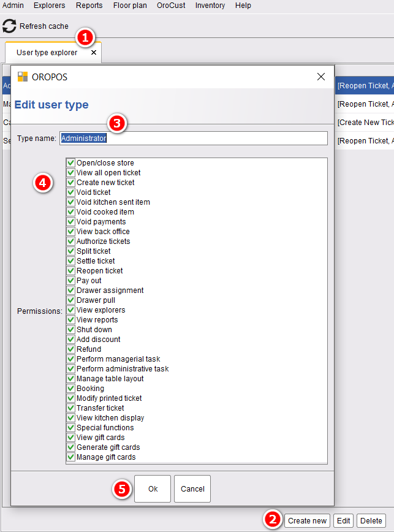Open the Floor plan menu
The image size is (394, 532).
[130, 6]
